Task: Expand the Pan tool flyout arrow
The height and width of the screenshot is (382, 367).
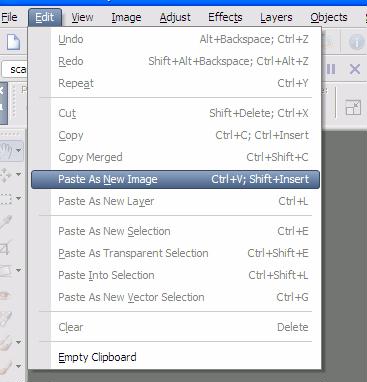Action: (x=19, y=150)
